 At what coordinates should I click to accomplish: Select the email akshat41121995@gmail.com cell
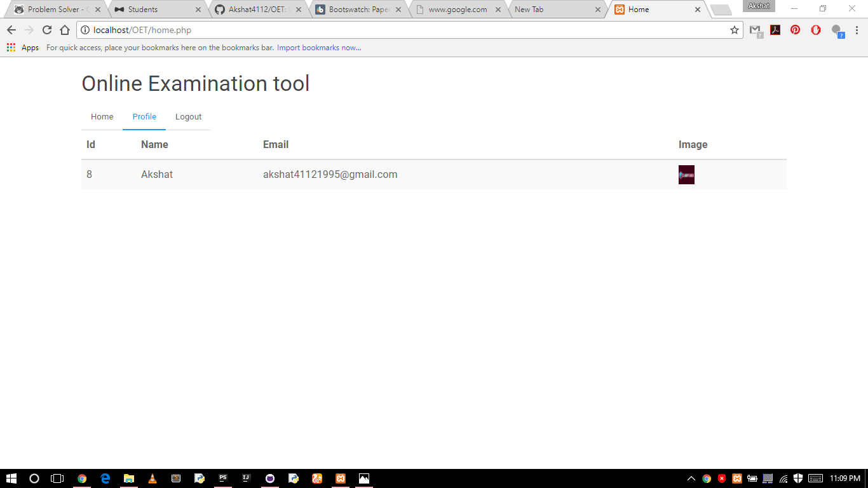tap(330, 175)
